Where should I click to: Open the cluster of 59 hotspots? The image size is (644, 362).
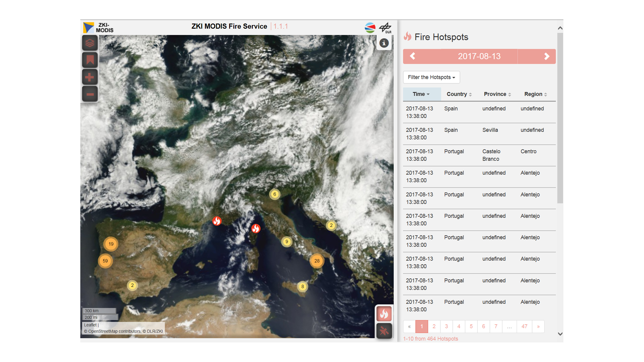pos(105,261)
